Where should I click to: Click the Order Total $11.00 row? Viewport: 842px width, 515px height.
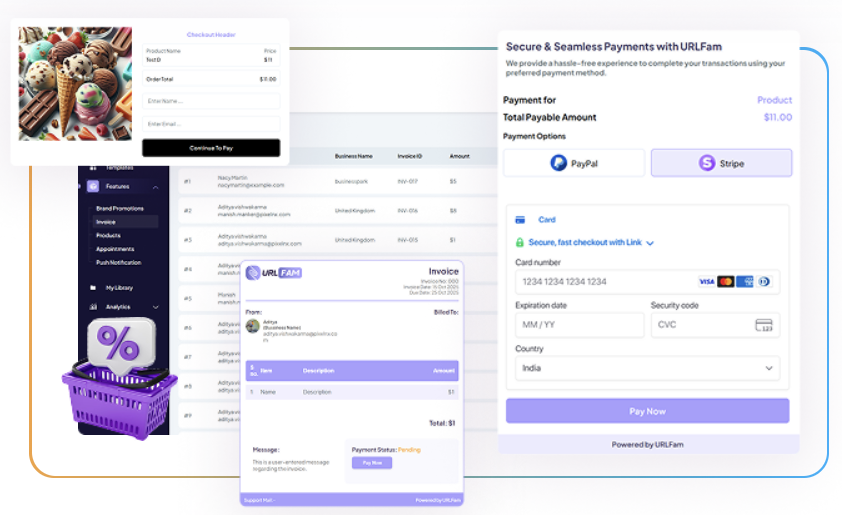pyautogui.click(x=211, y=79)
